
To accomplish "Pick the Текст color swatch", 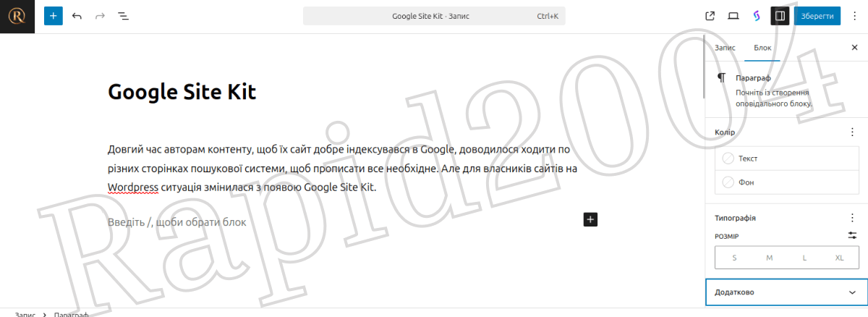I will [728, 158].
